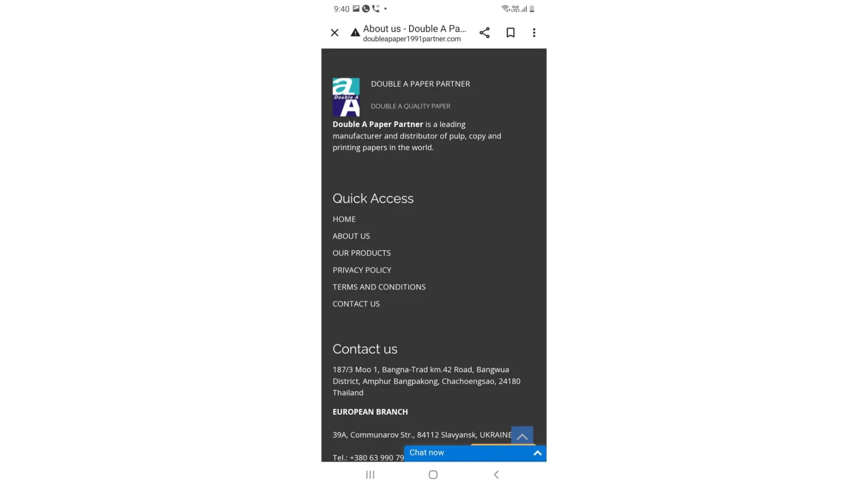Share this page via share icon
The image size is (868, 488).
tap(484, 33)
